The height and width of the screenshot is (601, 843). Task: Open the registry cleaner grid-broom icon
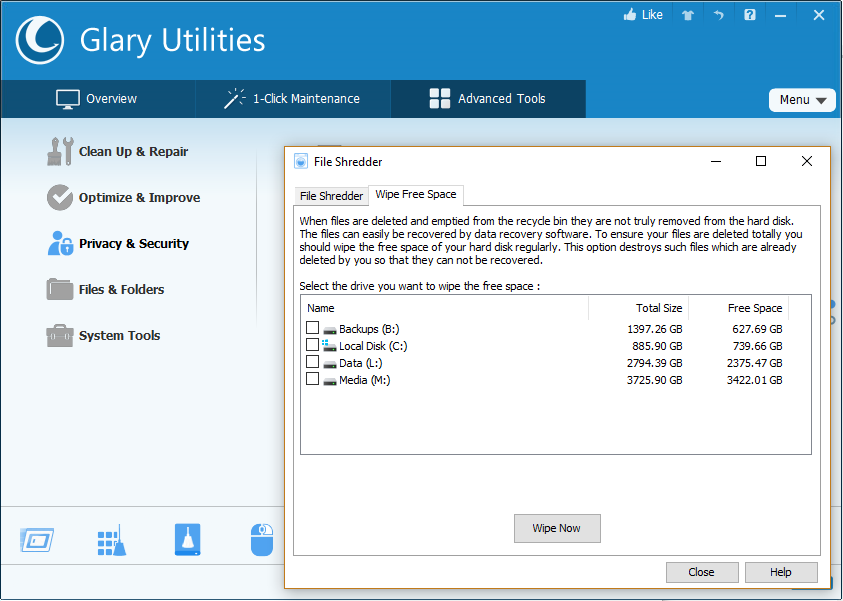coord(112,540)
